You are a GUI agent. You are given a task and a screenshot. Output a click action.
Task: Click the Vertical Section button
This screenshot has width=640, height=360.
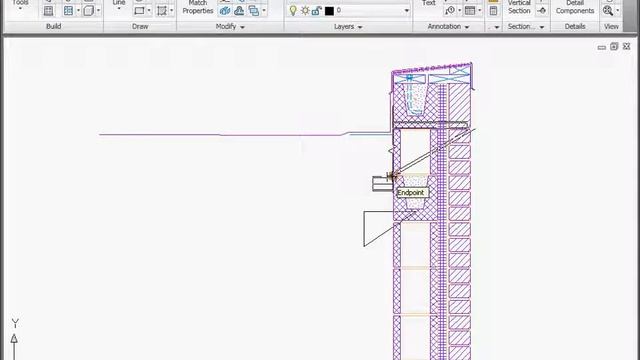pos(519,7)
